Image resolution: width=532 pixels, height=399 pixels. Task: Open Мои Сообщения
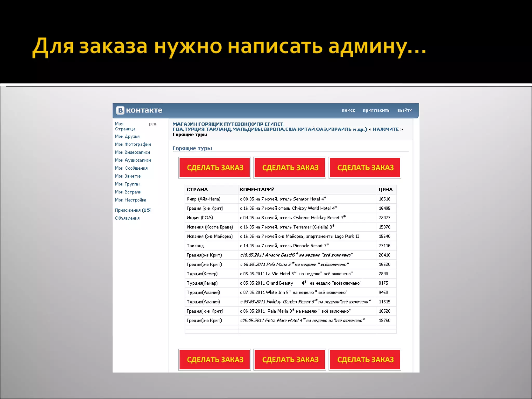pyautogui.click(x=131, y=168)
